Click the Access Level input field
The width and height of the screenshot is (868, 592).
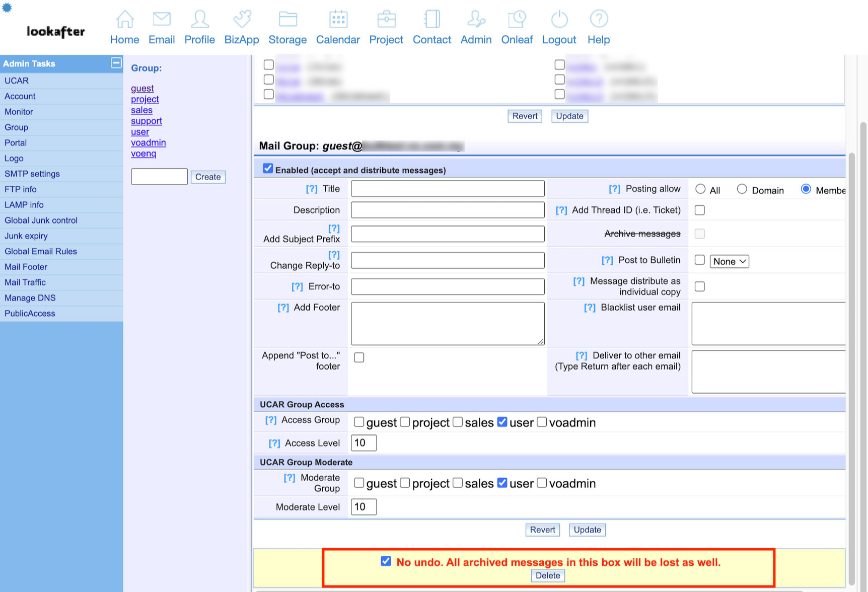[x=364, y=443]
